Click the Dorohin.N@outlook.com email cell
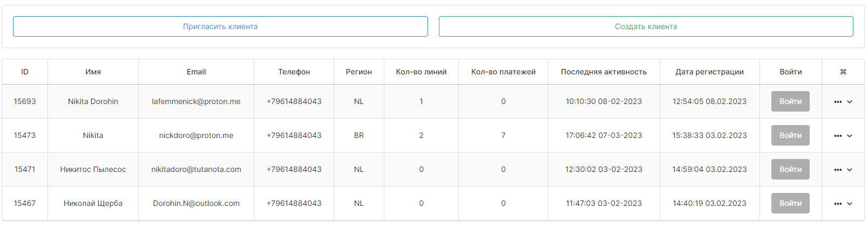 (196, 203)
